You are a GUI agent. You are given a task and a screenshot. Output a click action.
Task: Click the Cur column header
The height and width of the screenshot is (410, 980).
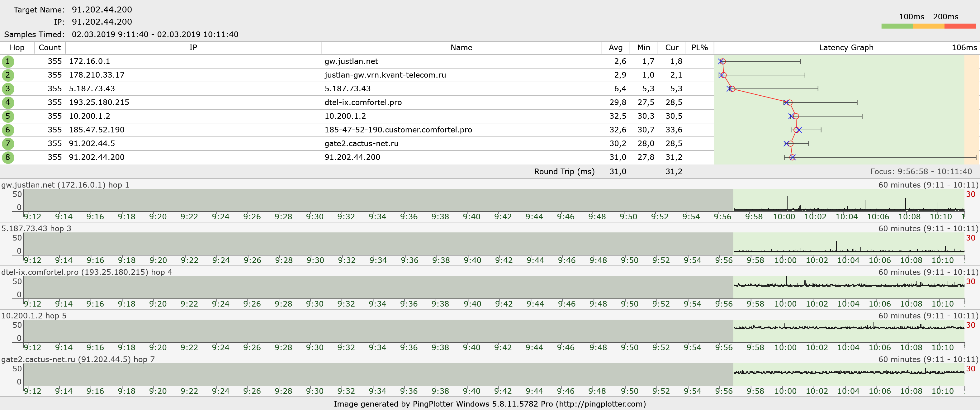pos(672,48)
